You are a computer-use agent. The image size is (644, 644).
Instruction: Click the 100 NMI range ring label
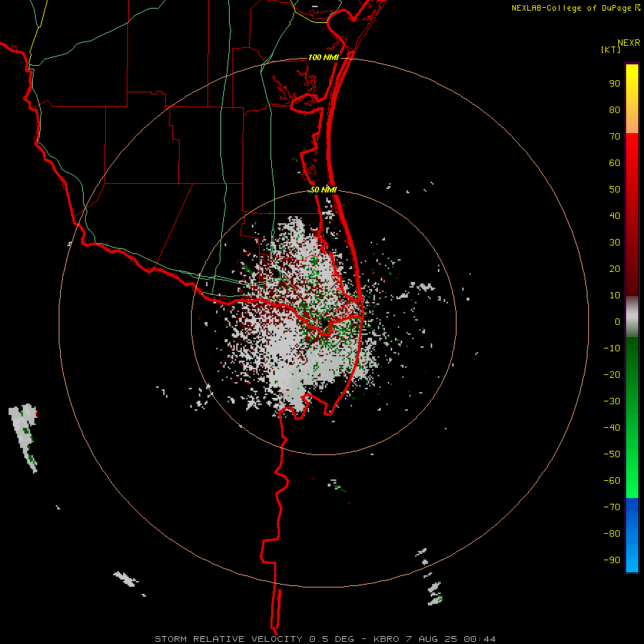coord(323,57)
